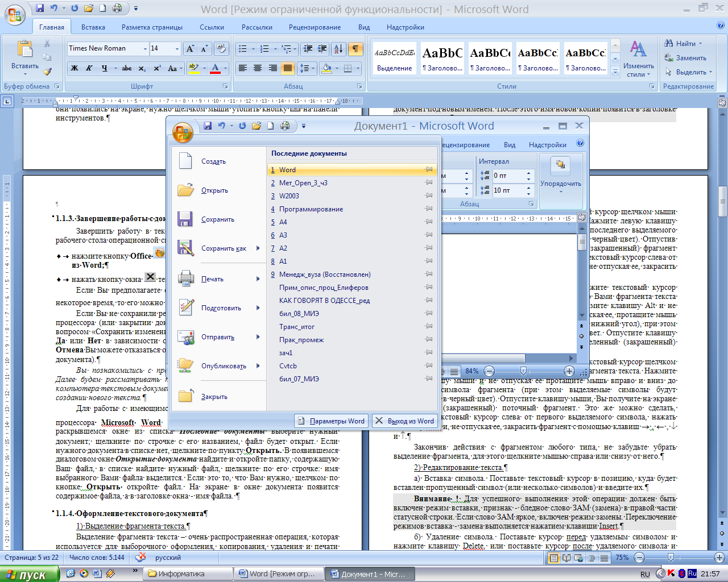728x582 pixels.
Task: Open the Изменить стили dropdown
Action: point(639,59)
